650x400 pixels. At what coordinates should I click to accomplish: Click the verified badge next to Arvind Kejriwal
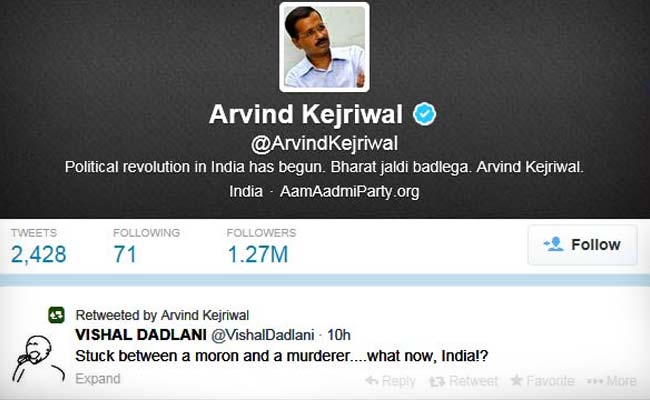[x=424, y=114]
